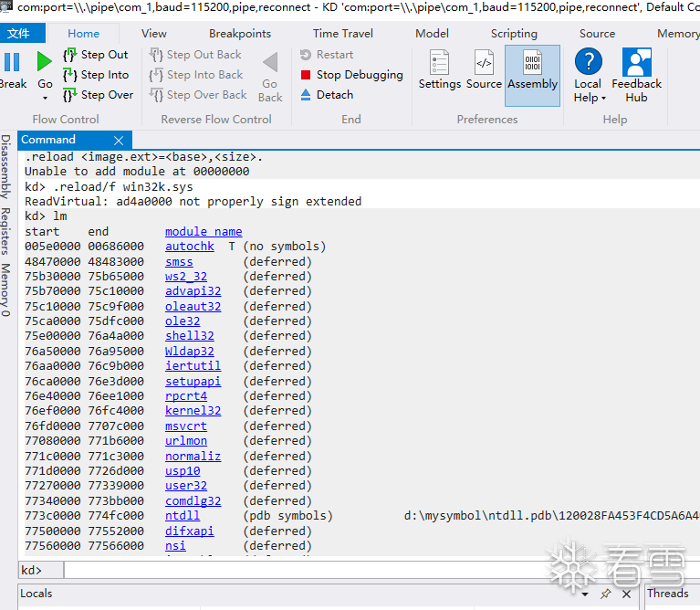Close the Command tab
This screenshot has width=700, height=610.
click(119, 141)
